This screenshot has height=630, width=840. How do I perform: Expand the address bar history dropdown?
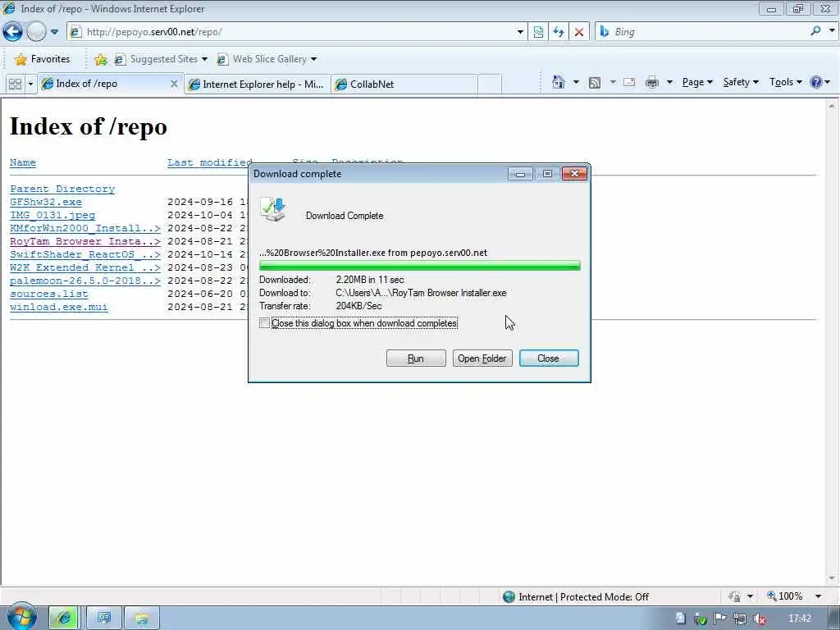click(x=520, y=32)
